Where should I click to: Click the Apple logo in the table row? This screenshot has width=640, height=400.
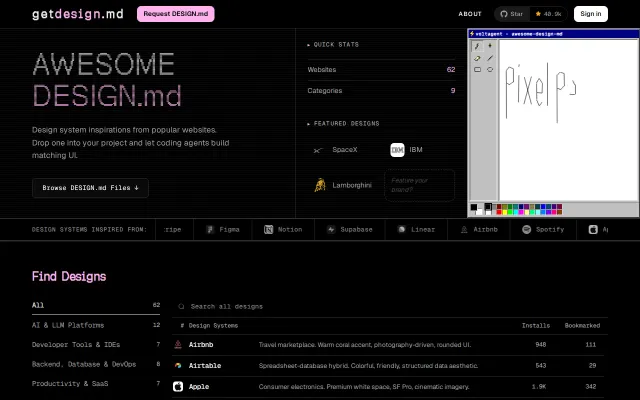pyautogui.click(x=178, y=387)
